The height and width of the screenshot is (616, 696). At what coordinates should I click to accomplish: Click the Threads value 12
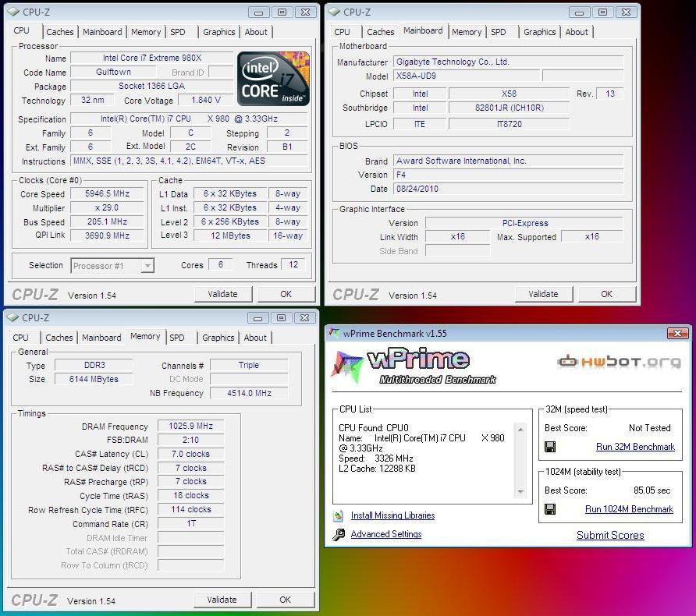tap(293, 265)
